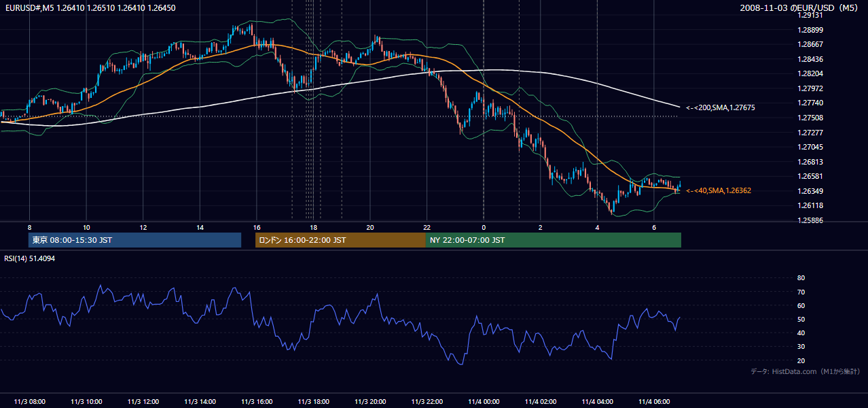Image resolution: width=868 pixels, height=408 pixels.
Task: Click price axis label 1.28204
Action: click(810, 73)
